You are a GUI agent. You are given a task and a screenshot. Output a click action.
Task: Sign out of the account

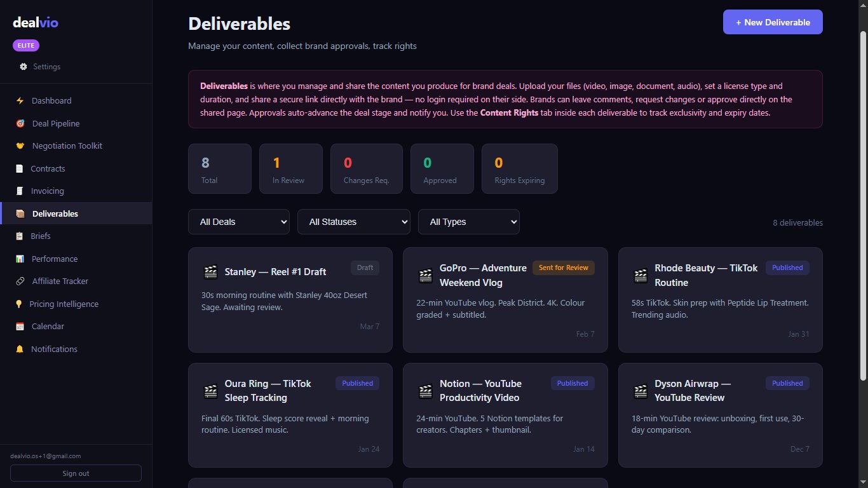(76, 473)
